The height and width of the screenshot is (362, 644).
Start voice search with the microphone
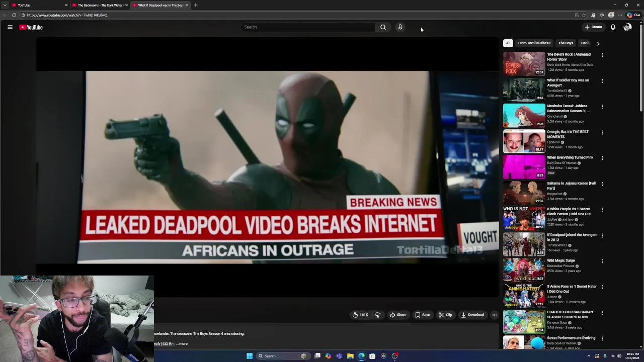pyautogui.click(x=400, y=27)
